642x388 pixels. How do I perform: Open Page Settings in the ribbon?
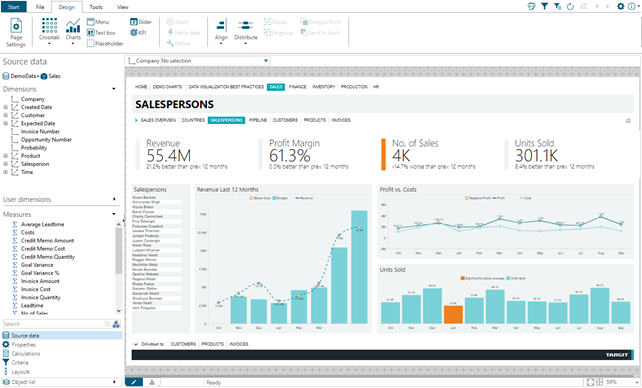(16, 33)
